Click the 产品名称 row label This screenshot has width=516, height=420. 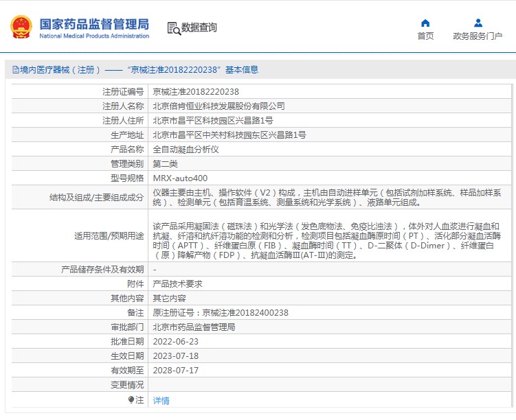point(127,150)
